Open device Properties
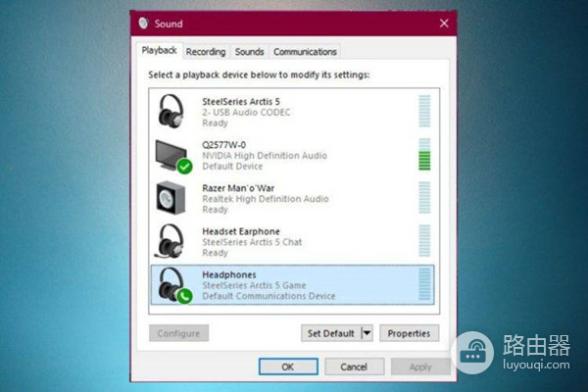Image resolution: width=588 pixels, height=392 pixels. click(x=409, y=333)
